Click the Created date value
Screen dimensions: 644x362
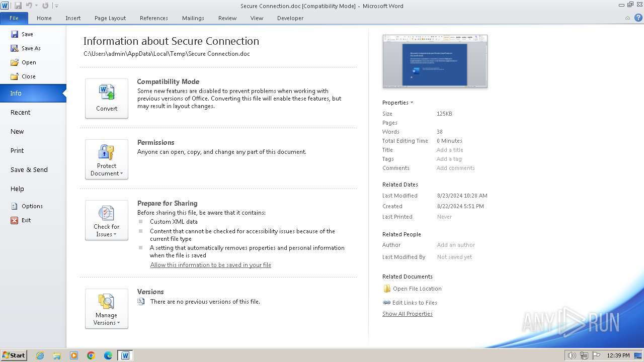(x=460, y=206)
